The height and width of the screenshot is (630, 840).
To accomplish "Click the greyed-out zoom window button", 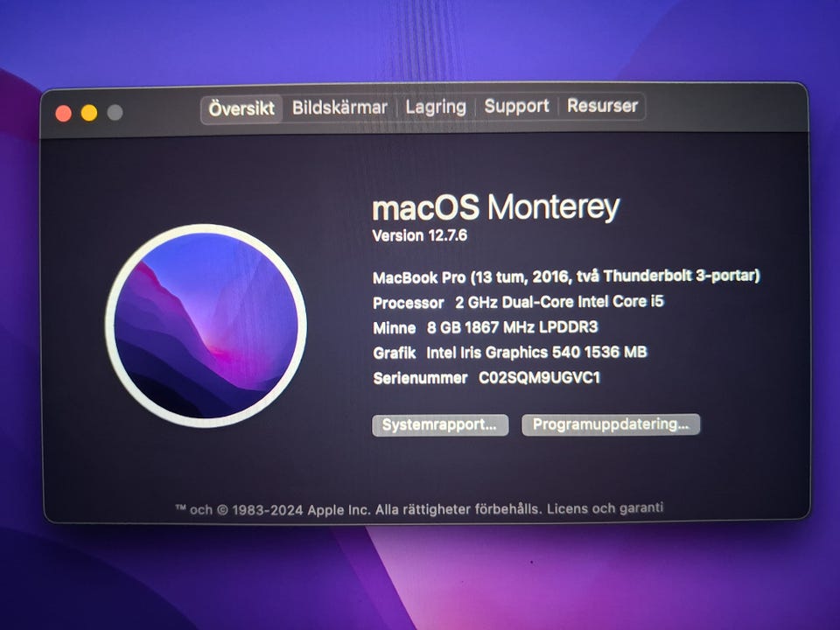I will [x=115, y=113].
